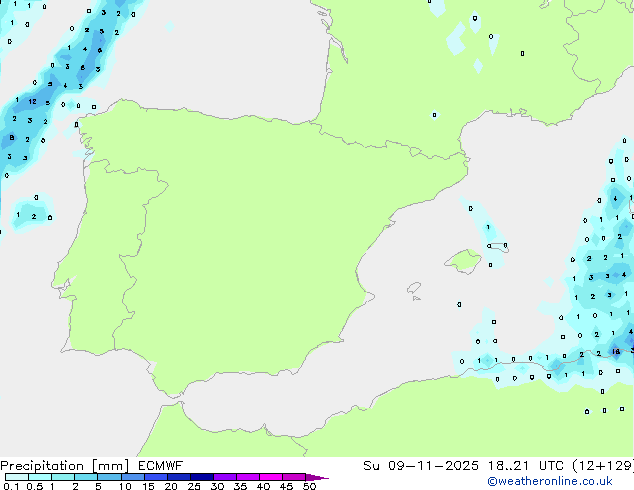Pick the legend swatch between 2 and 5
This screenshot has height=490, width=634.
click(87, 477)
